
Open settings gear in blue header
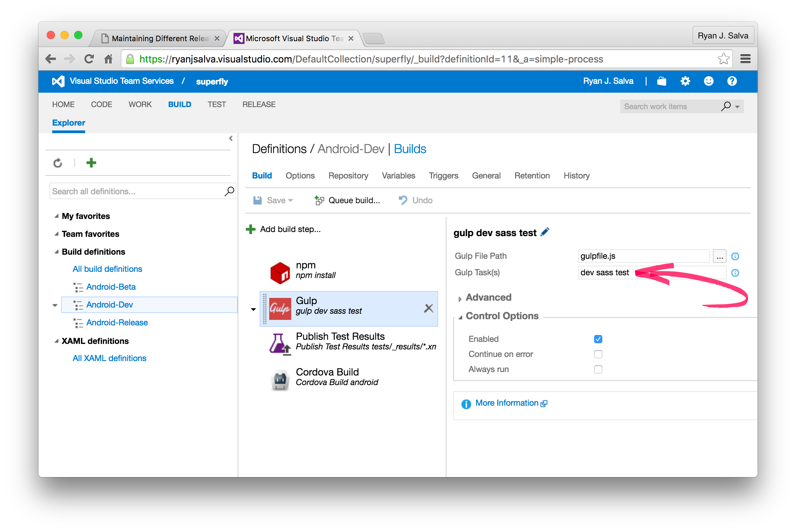click(x=685, y=81)
